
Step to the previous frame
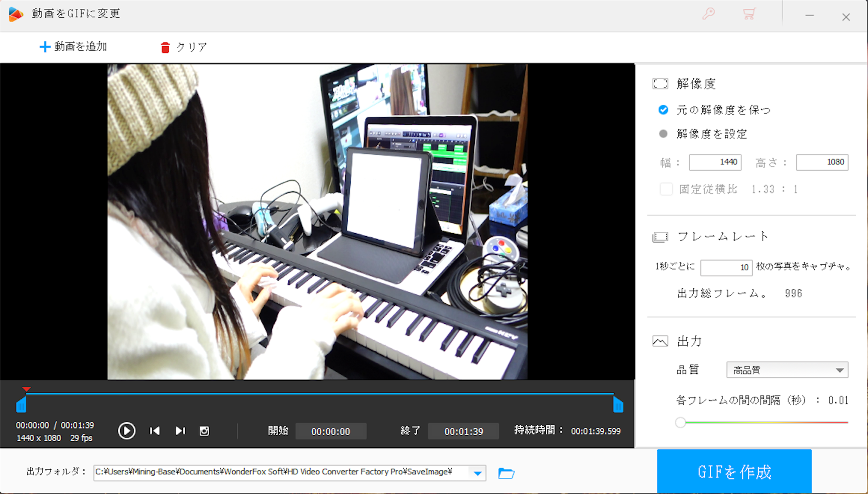click(x=155, y=430)
